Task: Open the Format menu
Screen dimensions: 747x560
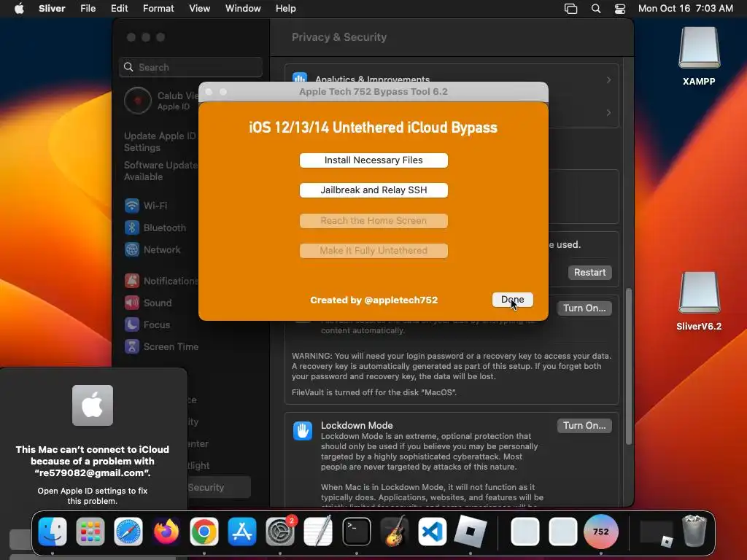Action: (158, 9)
